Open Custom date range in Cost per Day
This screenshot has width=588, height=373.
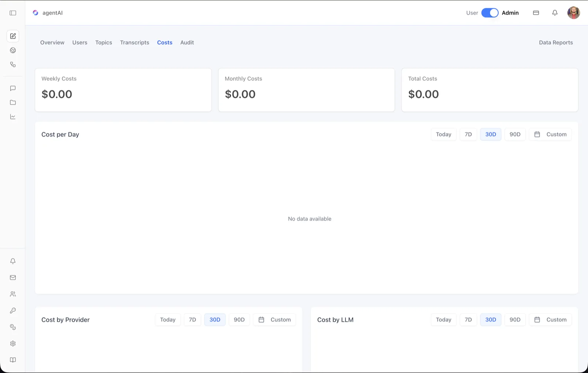(x=550, y=134)
